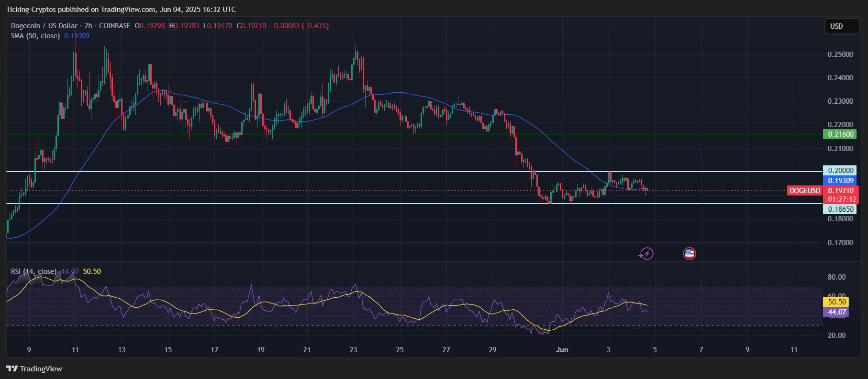868x379 pixels.
Task: Click the purple lightning bolt event icon
Action: tap(646, 254)
